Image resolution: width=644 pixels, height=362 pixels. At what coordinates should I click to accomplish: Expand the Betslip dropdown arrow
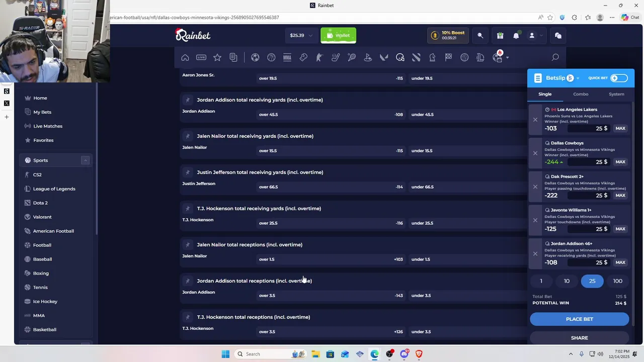click(x=578, y=78)
